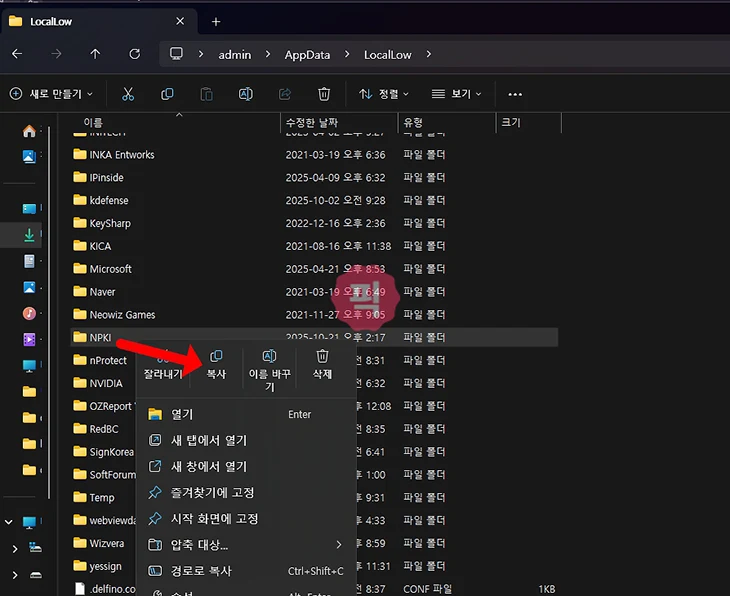730x596 pixels.
Task: Select the Microsoft folder
Action: 110,269
